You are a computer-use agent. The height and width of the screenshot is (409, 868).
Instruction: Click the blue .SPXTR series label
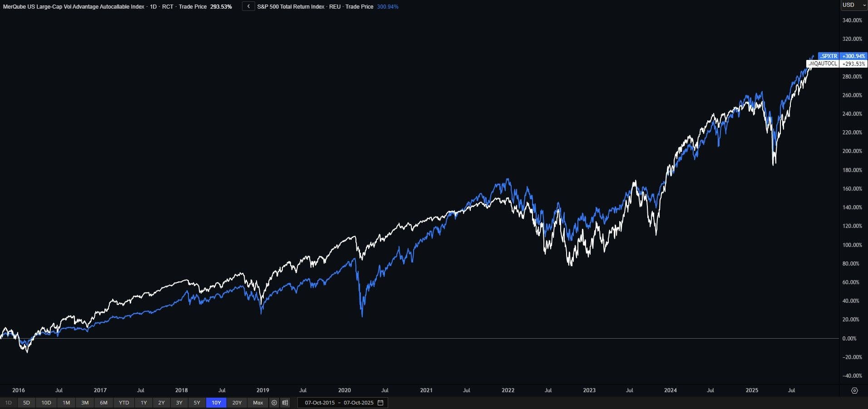[x=829, y=56]
